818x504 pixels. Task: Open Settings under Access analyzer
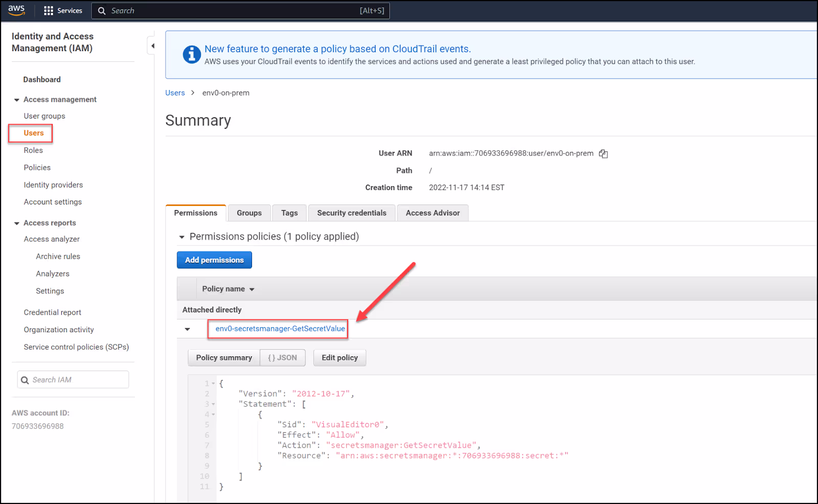tap(50, 291)
